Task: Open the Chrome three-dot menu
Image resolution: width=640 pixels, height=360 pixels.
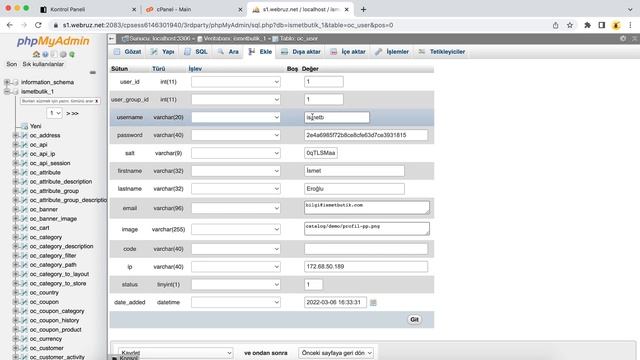Action: (630, 25)
